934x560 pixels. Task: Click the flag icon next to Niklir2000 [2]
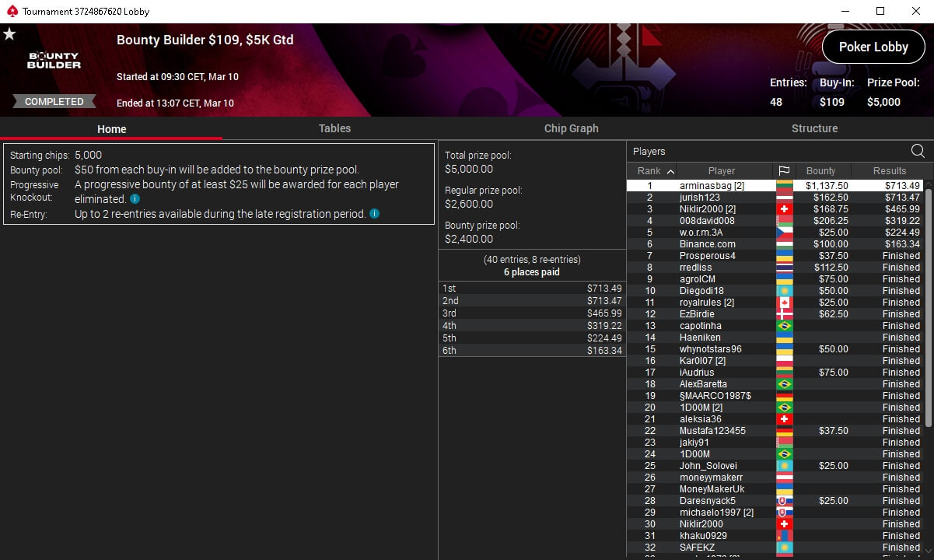(785, 209)
